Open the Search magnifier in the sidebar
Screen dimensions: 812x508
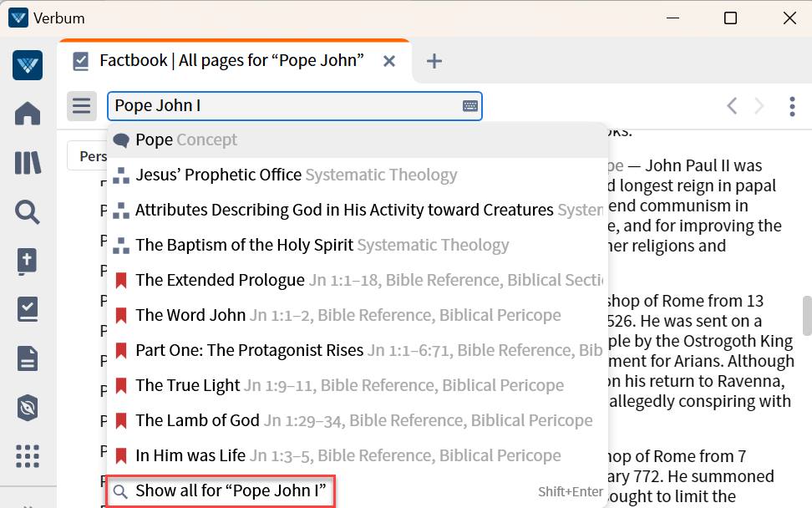click(x=28, y=211)
